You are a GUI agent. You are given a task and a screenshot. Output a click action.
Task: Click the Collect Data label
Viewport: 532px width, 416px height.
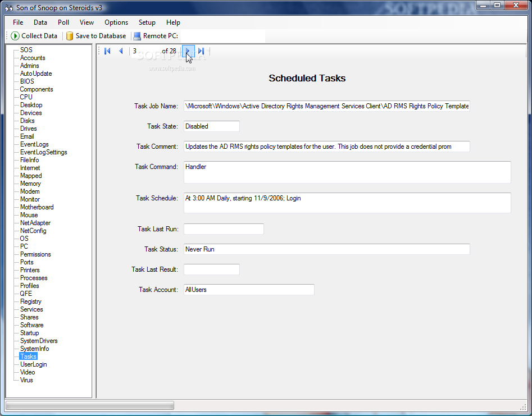[39, 36]
